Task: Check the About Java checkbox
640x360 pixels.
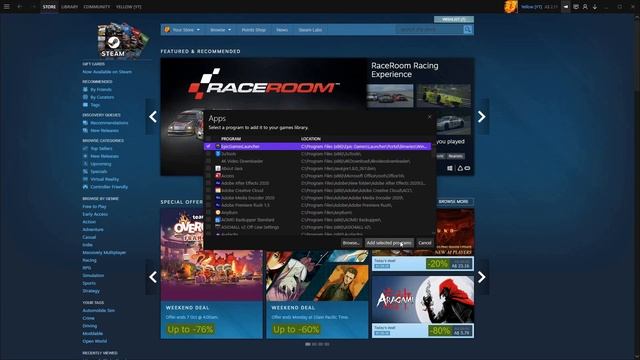Action: (x=209, y=169)
